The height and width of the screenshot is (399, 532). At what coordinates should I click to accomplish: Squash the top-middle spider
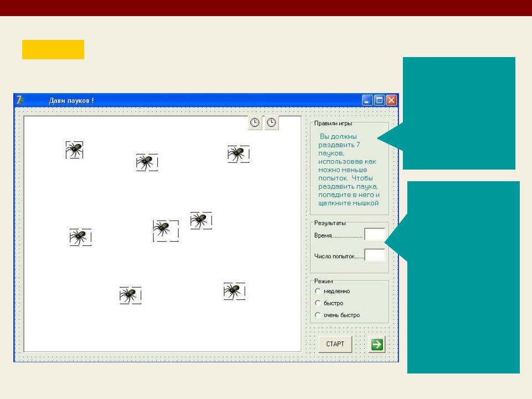pyautogui.click(x=147, y=162)
